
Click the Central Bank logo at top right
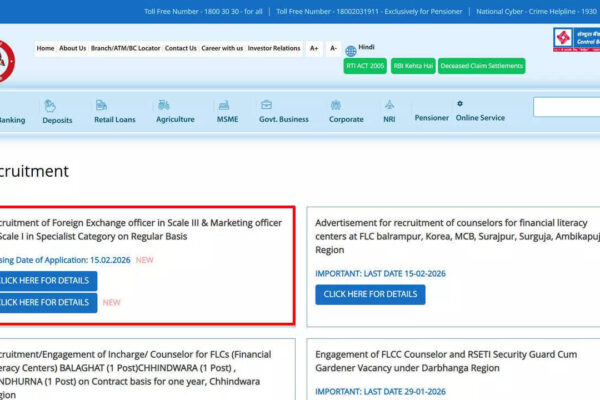coord(576,39)
